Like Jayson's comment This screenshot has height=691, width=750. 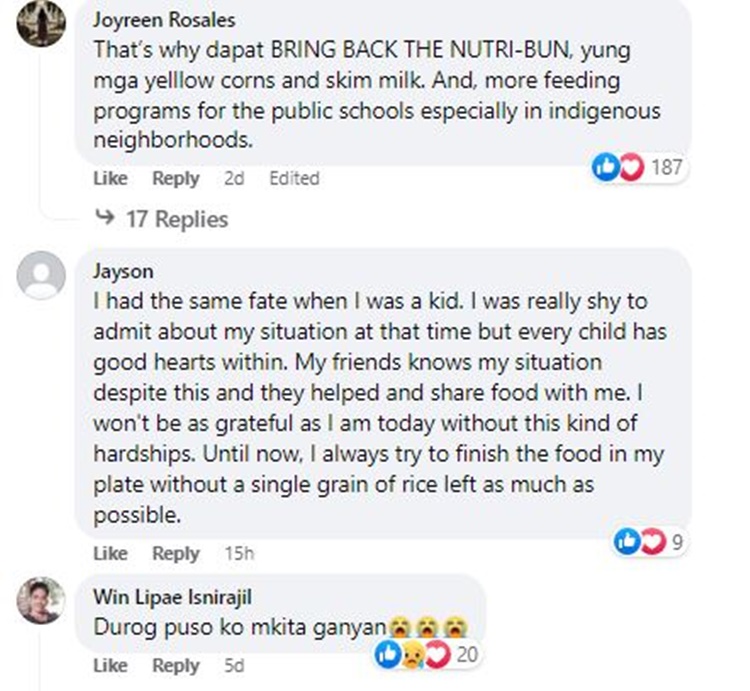(110, 553)
